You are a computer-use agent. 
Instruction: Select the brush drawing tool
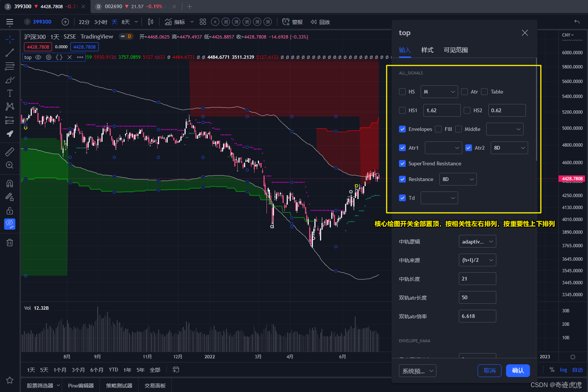pos(10,80)
